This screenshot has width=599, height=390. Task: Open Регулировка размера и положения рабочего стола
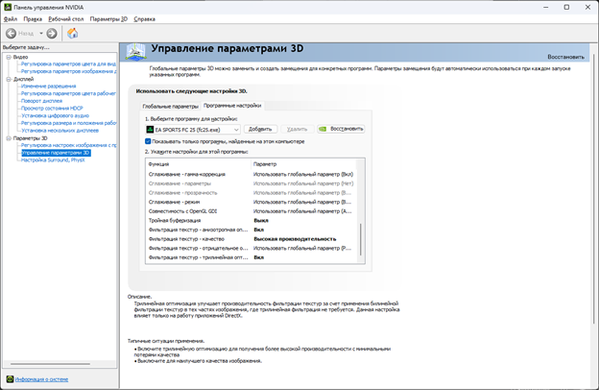tap(69, 123)
